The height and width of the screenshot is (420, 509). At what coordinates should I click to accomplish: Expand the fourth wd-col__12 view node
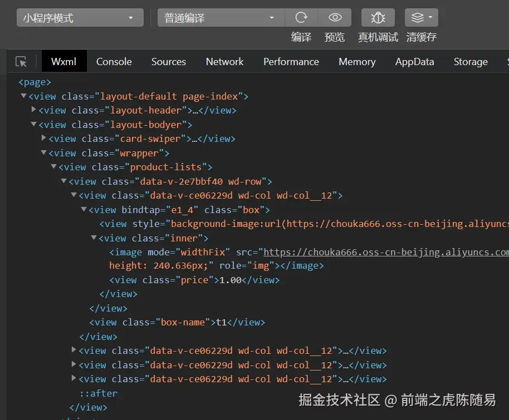(74, 378)
